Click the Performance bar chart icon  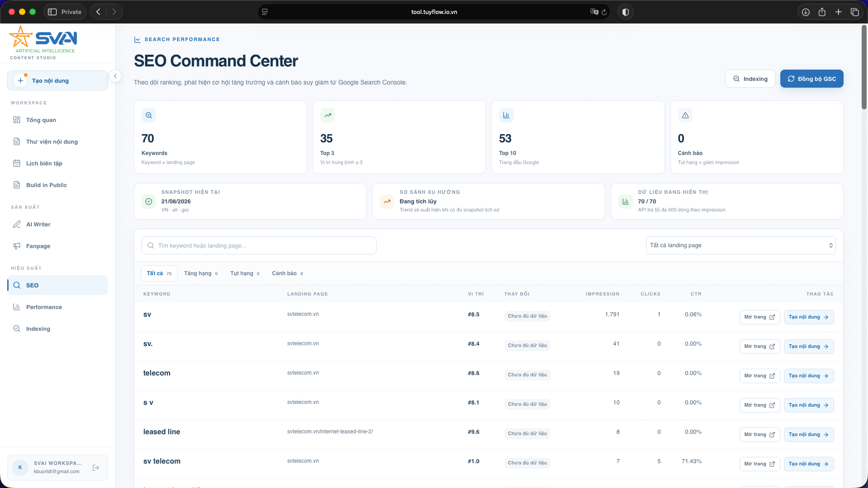[x=17, y=307]
